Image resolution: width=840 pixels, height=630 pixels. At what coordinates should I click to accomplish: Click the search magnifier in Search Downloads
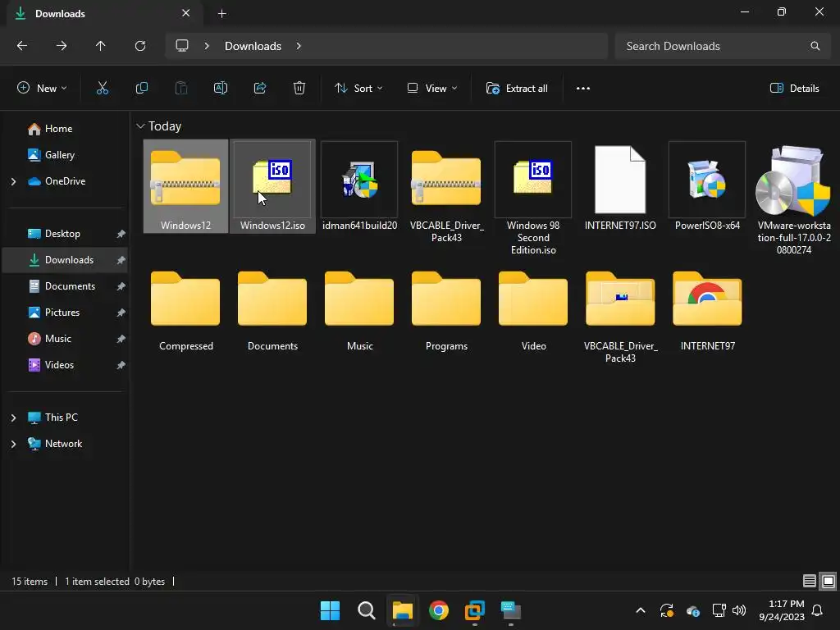click(x=815, y=46)
